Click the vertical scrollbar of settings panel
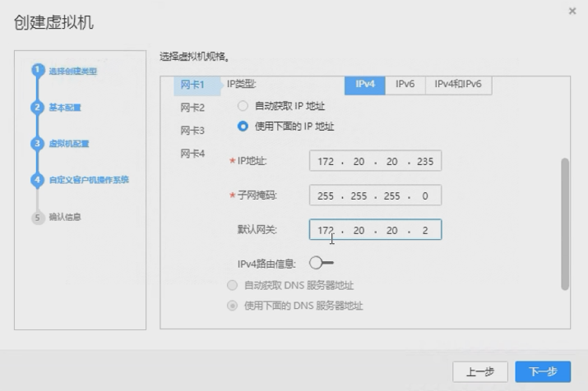588x391 pixels. pyautogui.click(x=565, y=222)
